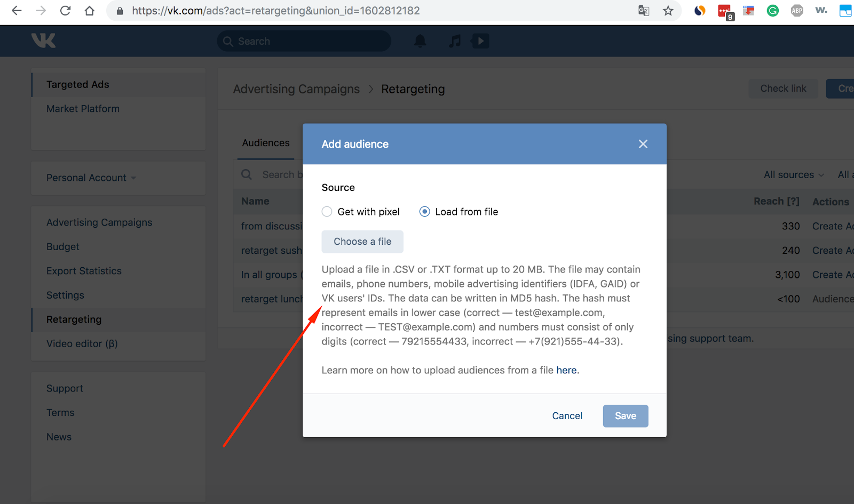Click the VK logo
Screen dimensions: 854x504
click(43, 41)
